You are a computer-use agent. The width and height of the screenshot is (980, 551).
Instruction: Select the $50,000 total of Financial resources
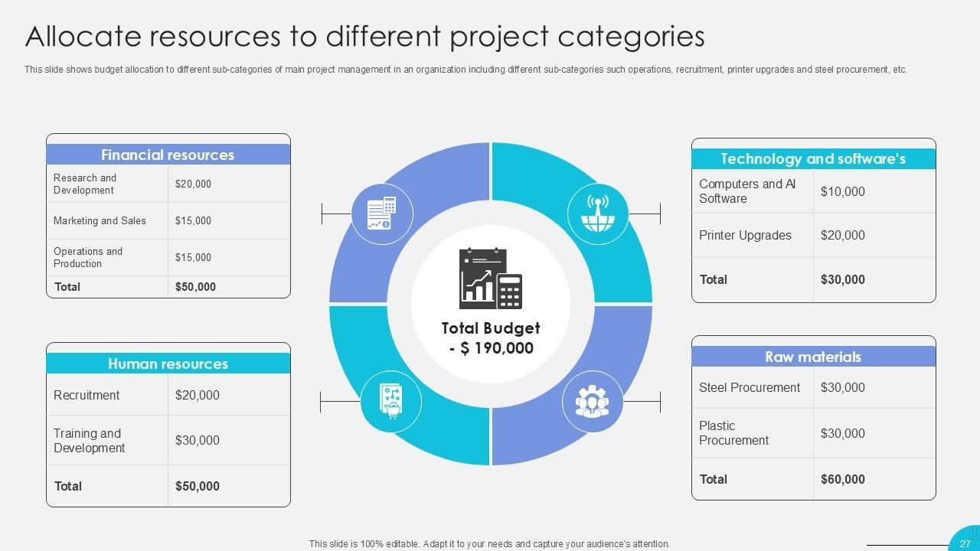(195, 287)
